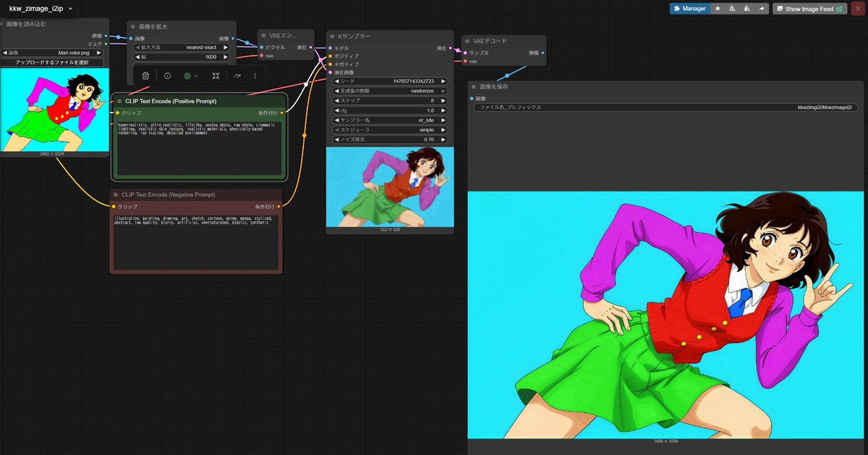Select the CLIP Text Encode (Positive Prompt) title
The height and width of the screenshot is (455, 868).
click(x=171, y=101)
